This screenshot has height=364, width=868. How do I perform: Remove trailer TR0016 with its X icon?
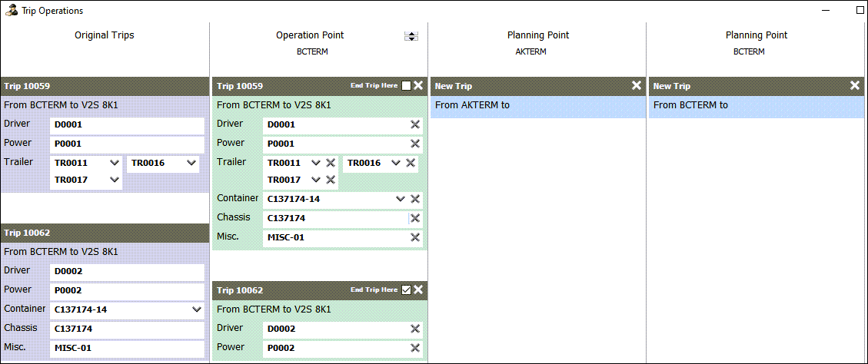click(x=411, y=163)
